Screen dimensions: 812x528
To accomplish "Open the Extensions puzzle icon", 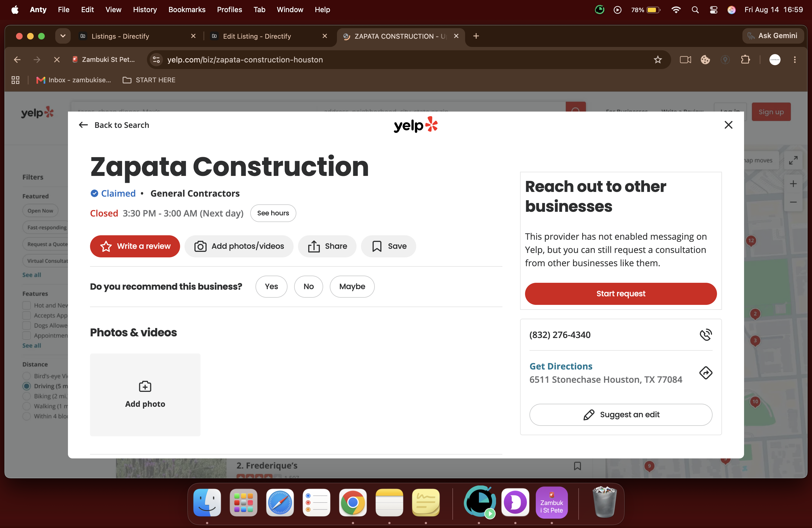I will (745, 60).
